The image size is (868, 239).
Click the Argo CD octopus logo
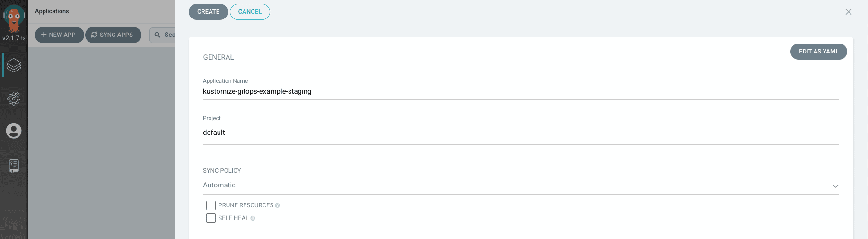tap(14, 18)
